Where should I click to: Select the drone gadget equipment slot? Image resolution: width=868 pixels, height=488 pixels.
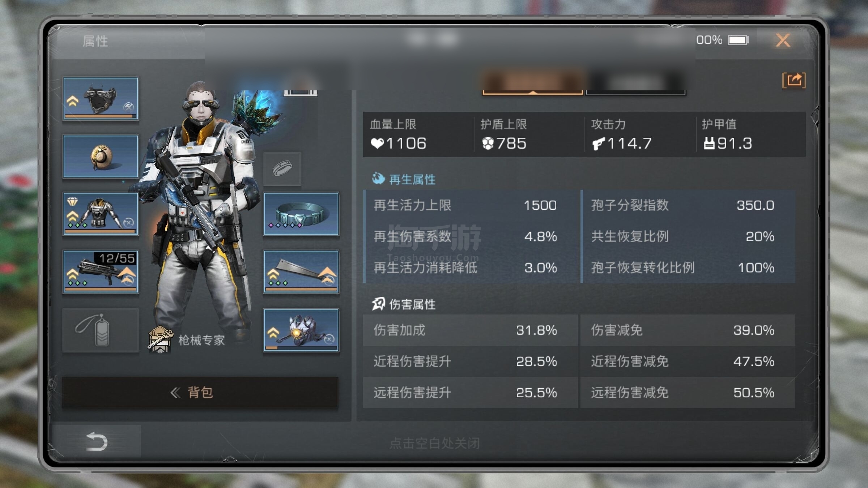coord(301,330)
